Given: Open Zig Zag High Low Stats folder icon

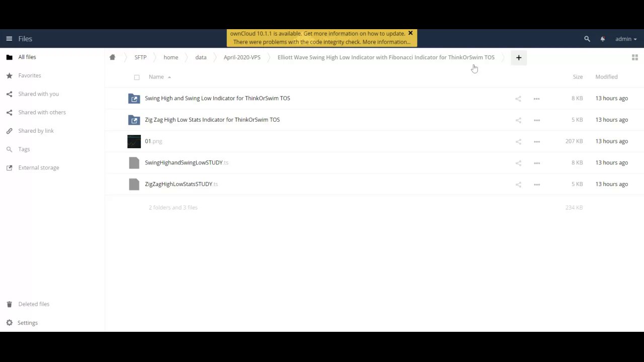Looking at the screenshot, I should 134,120.
